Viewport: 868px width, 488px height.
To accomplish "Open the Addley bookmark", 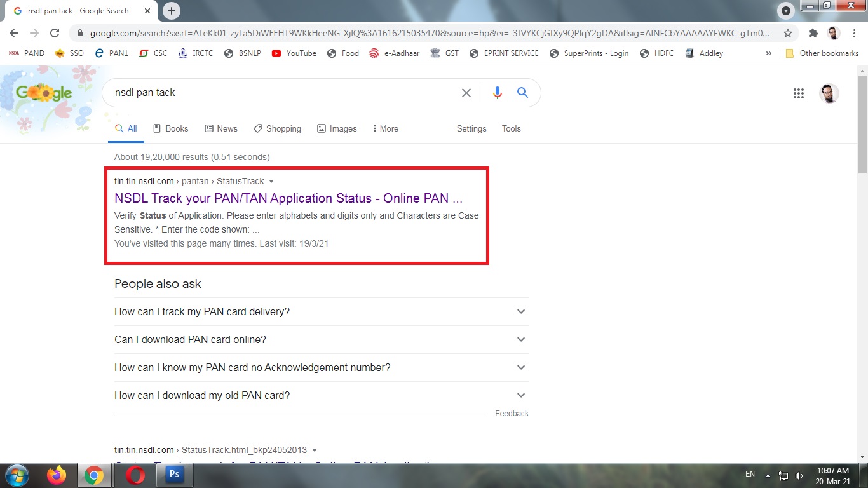I will pyautogui.click(x=704, y=53).
